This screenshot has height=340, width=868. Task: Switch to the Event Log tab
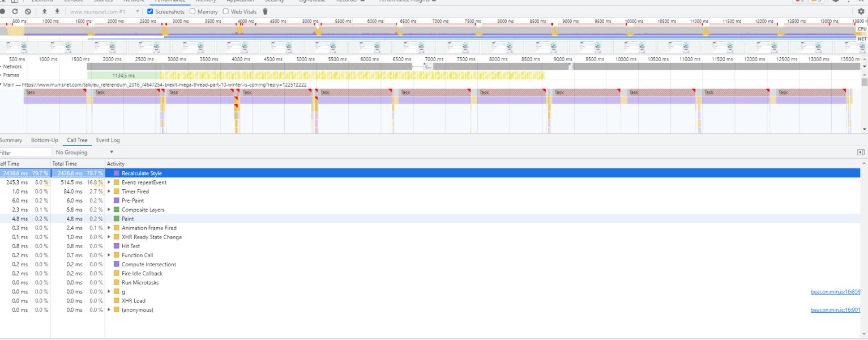pos(108,140)
